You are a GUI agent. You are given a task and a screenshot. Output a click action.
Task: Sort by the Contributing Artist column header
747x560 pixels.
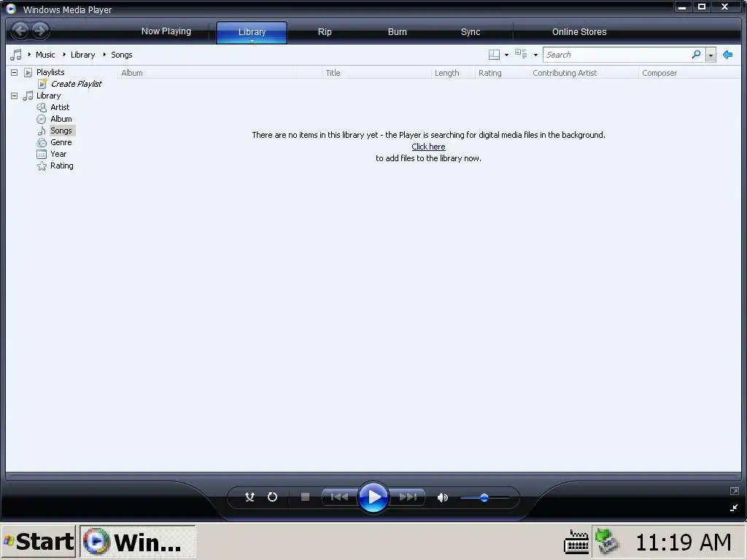click(584, 73)
